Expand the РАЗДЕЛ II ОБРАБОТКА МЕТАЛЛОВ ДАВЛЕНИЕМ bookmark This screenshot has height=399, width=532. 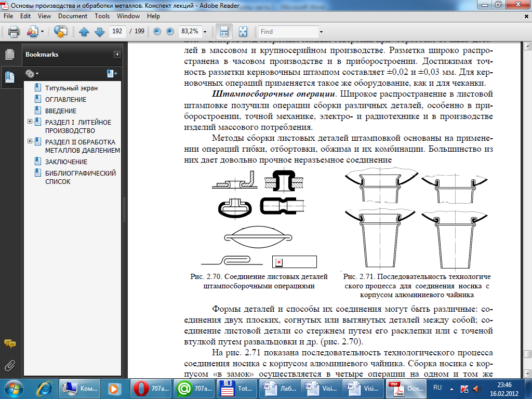click(30, 141)
